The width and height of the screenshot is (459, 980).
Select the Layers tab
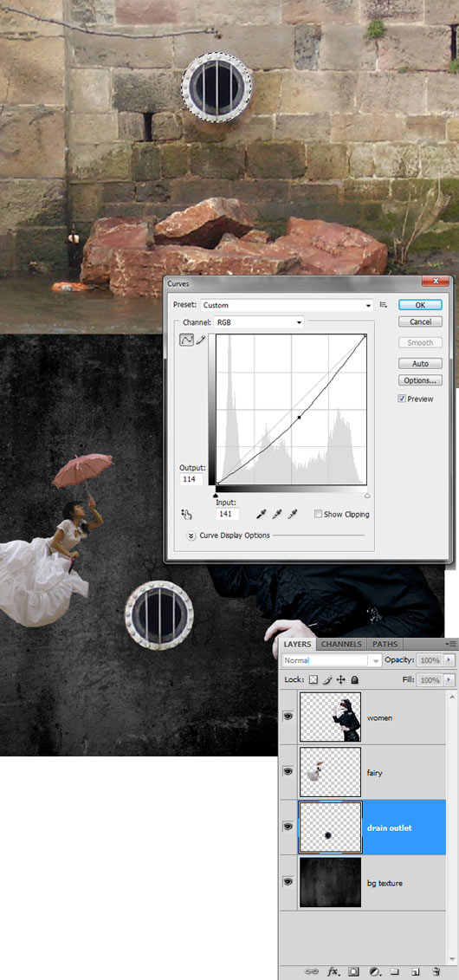pos(297,644)
